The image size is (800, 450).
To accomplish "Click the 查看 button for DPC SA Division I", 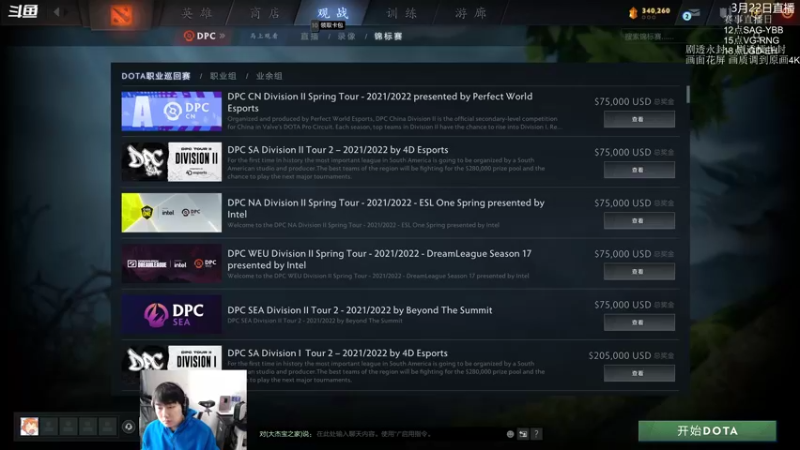I will [x=639, y=373].
